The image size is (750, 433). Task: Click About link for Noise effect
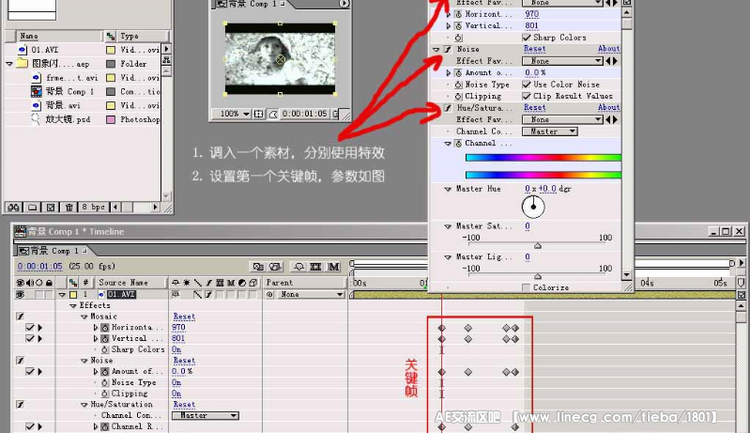coord(608,49)
